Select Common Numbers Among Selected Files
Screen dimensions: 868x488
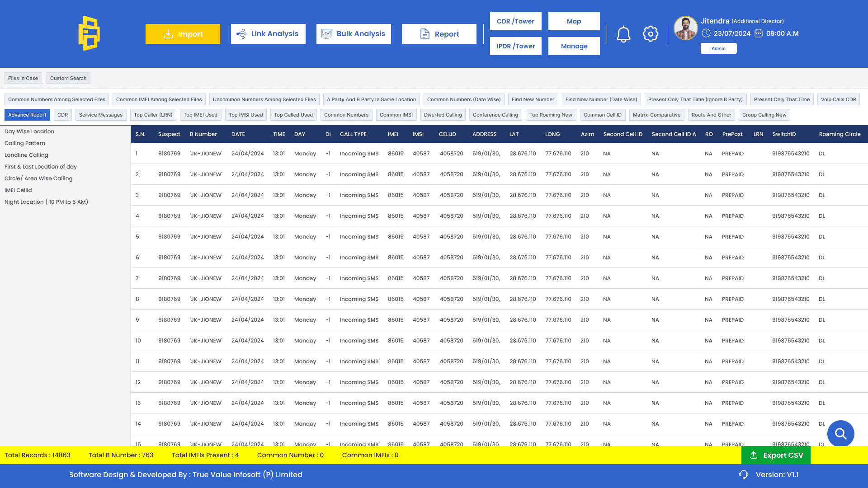57,99
